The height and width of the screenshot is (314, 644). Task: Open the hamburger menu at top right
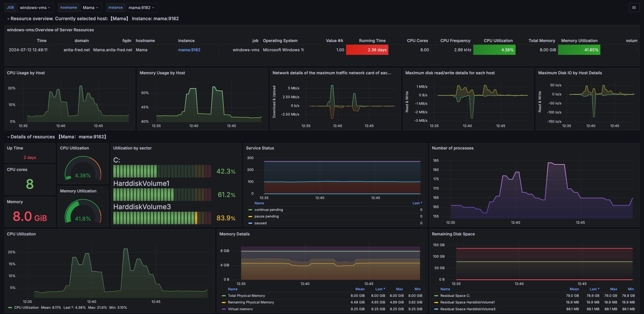634,8
